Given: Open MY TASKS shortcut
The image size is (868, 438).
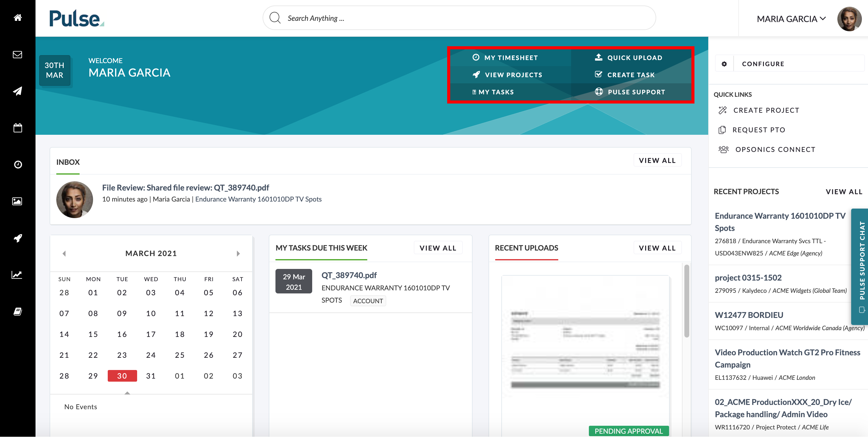Looking at the screenshot, I should point(511,92).
